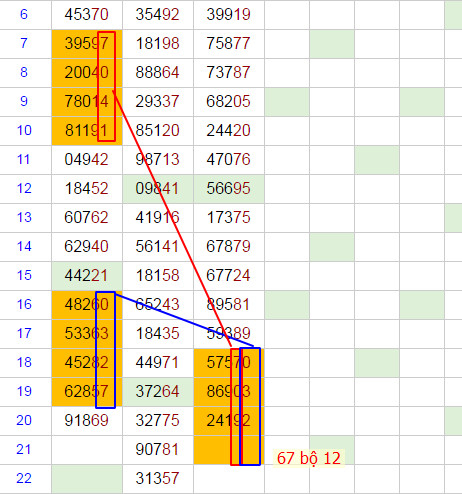Click the orange cell 24192
Image resolution: width=462 pixels, height=494 pixels.
pos(229,421)
